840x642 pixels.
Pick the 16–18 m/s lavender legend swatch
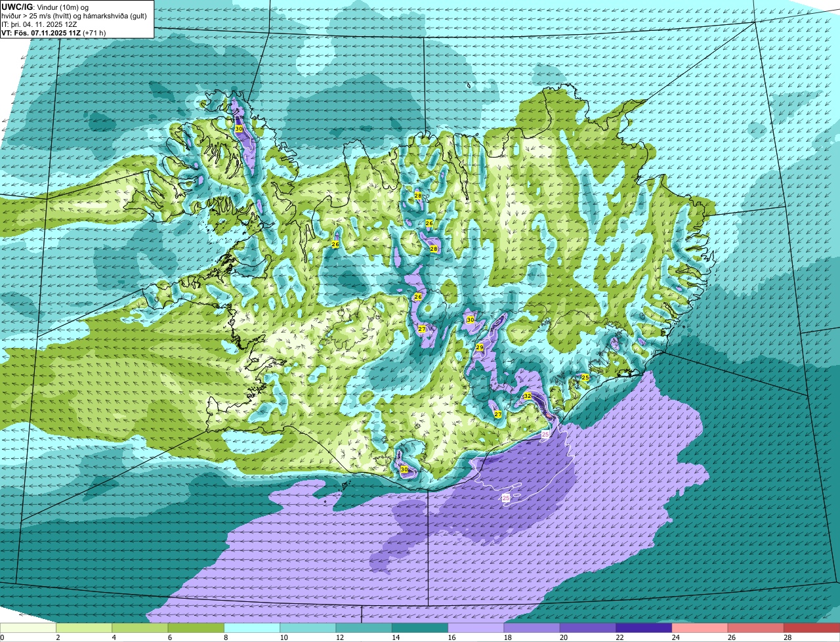pyautogui.click(x=476, y=628)
